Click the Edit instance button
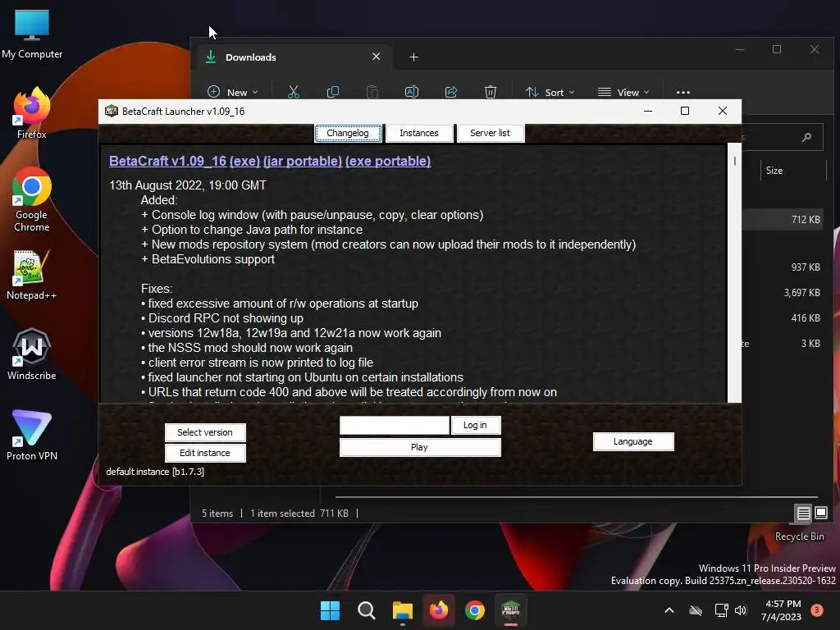This screenshot has width=840, height=630. (x=204, y=453)
